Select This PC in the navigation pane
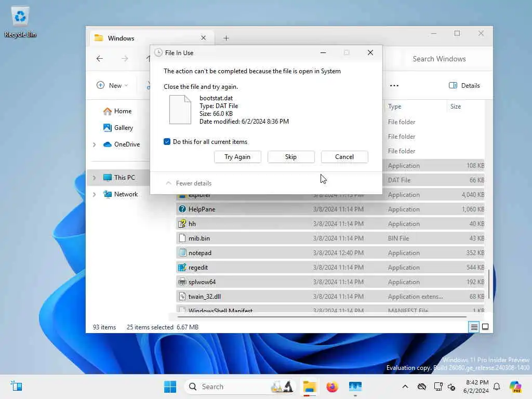 click(119, 178)
